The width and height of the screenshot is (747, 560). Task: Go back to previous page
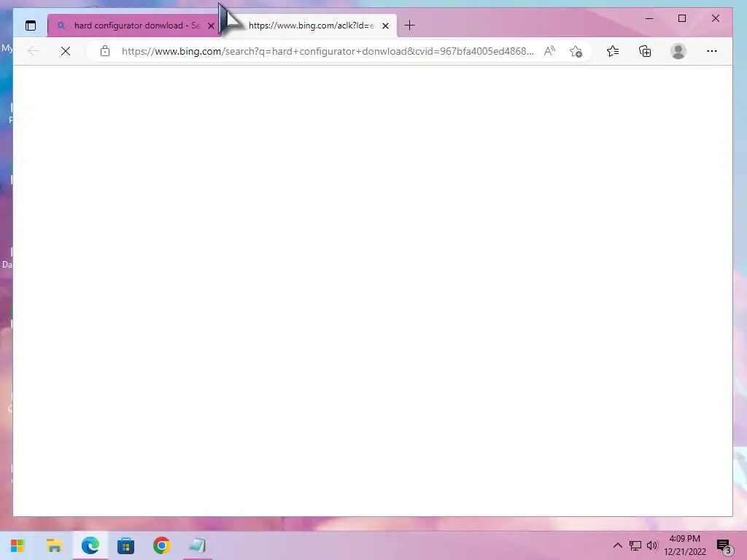point(34,51)
